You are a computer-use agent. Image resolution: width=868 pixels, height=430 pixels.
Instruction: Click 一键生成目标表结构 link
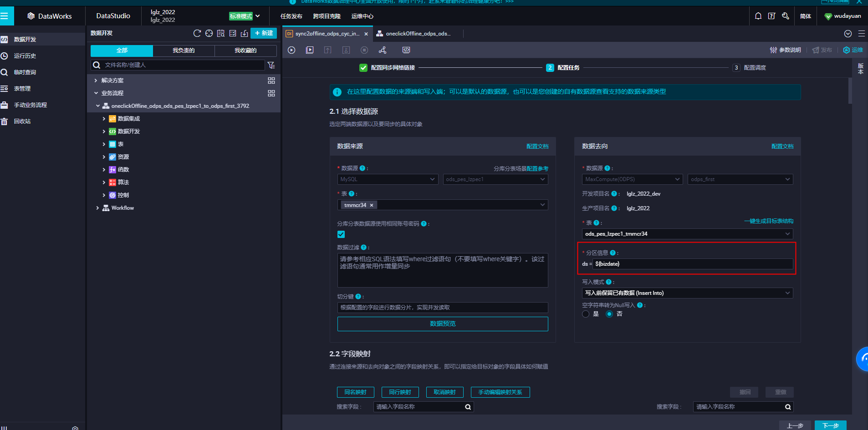[769, 221]
